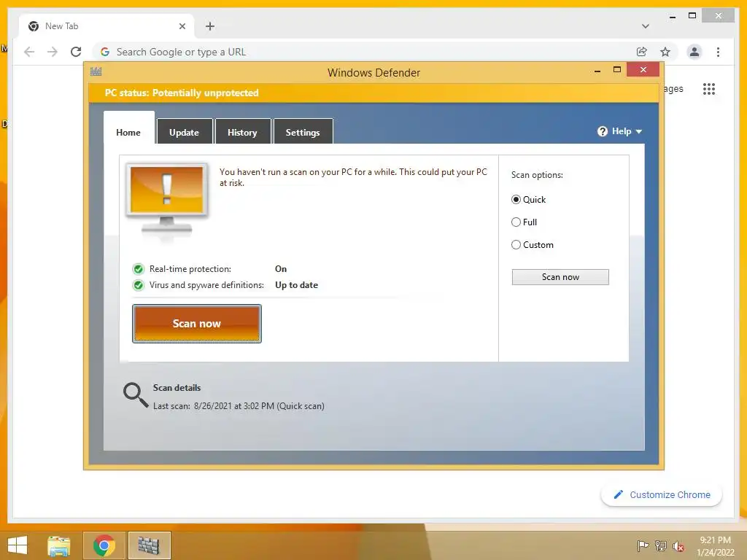The width and height of the screenshot is (747, 560).
Task: Click the Up to date definitions status
Action: 296,285
